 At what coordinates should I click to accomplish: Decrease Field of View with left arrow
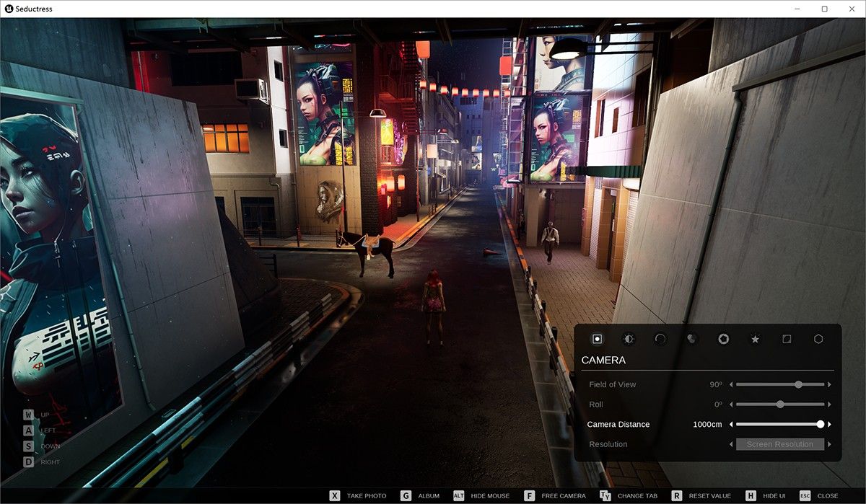pyautogui.click(x=730, y=385)
